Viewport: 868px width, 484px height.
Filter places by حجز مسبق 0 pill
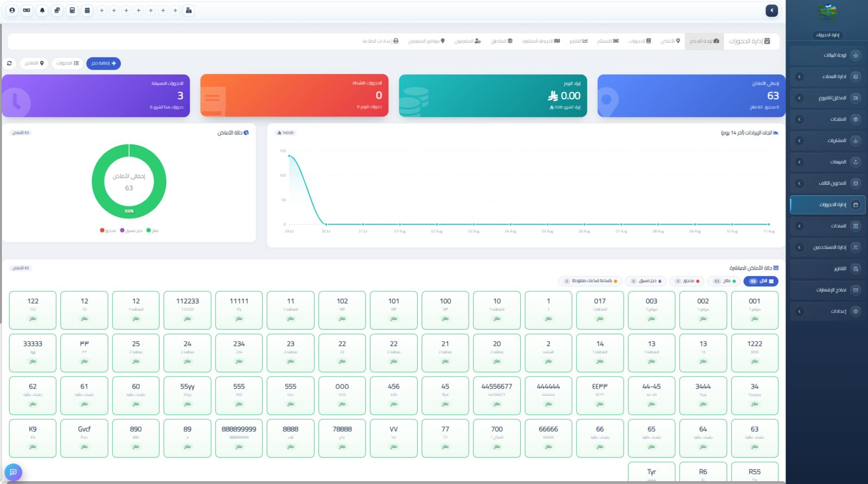pyautogui.click(x=646, y=281)
